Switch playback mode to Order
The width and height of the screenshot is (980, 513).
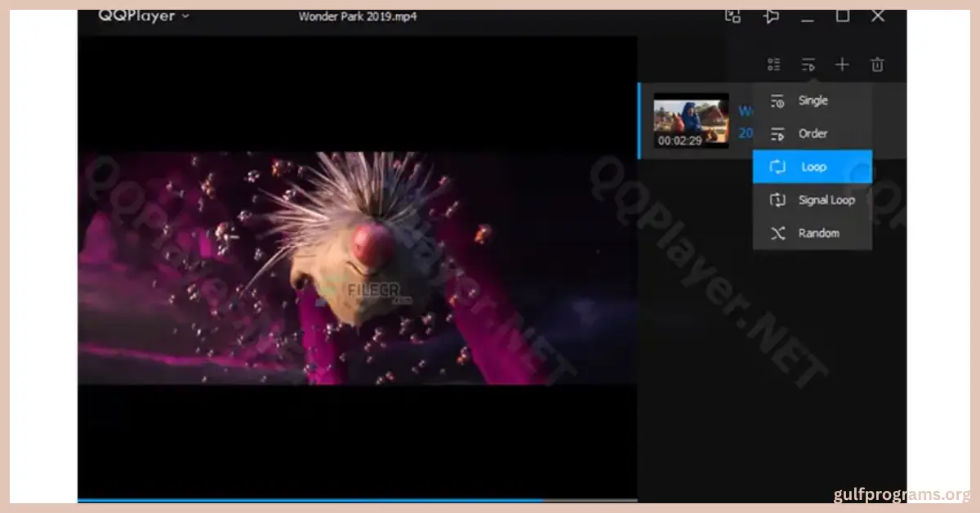pyautogui.click(x=814, y=133)
